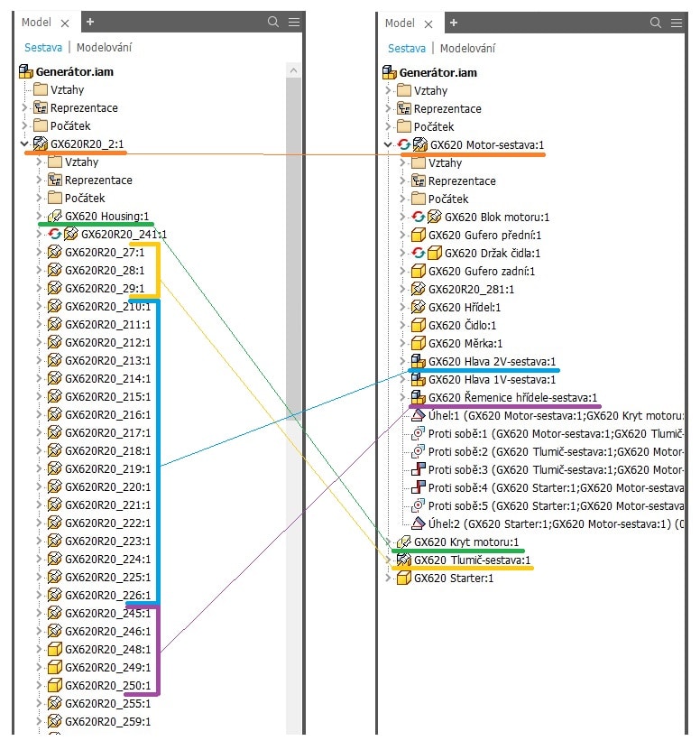
Task: Expand GX620R20_27:1 node
Action: pos(39,252)
